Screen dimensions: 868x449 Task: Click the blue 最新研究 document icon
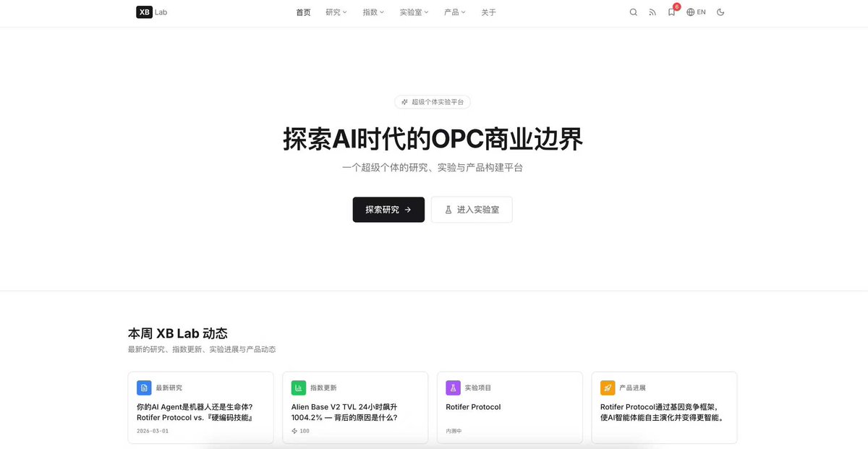point(144,388)
